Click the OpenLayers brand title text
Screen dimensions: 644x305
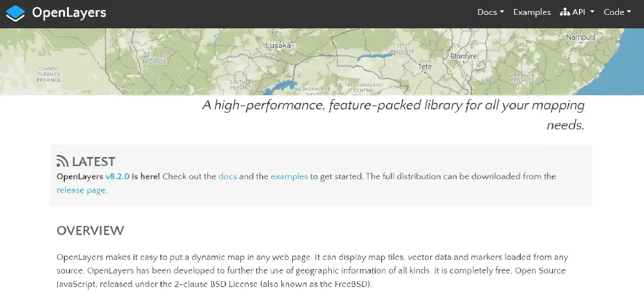click(x=69, y=13)
